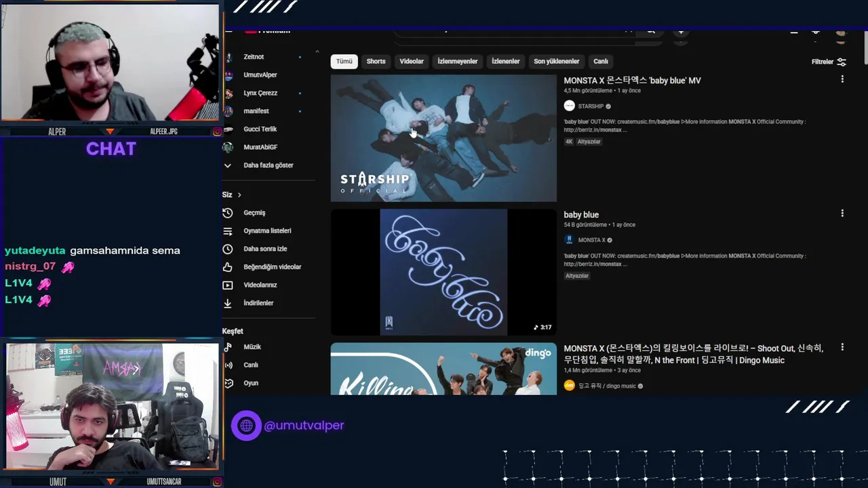Open three-dot menu for Dingo Music video

[842, 347]
